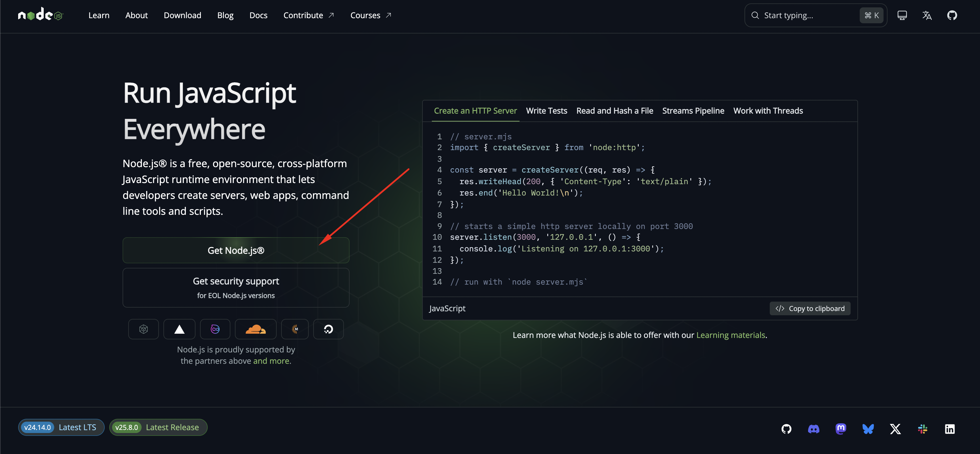Viewport: 980px width, 454px height.
Task: Open the Discord icon in the footer
Action: tap(813, 429)
